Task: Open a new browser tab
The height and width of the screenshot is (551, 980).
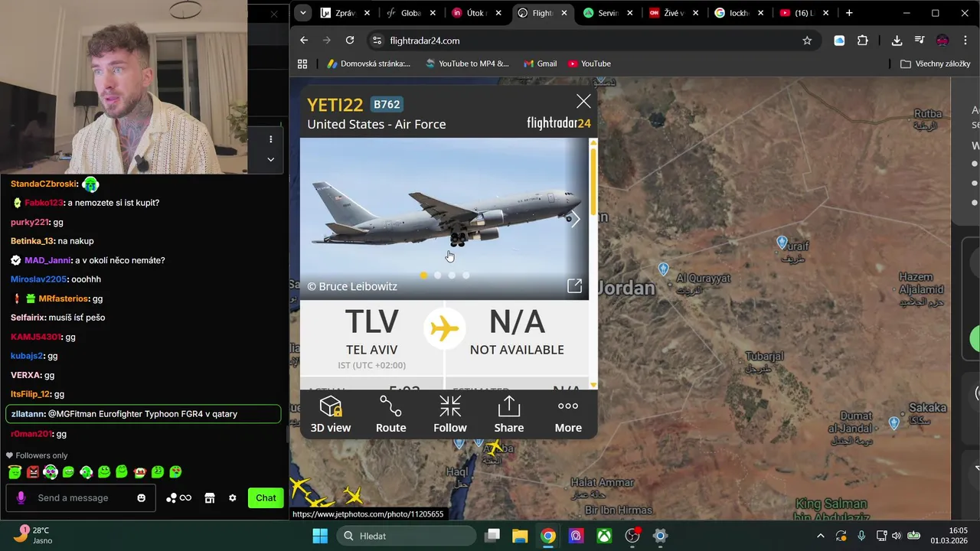Action: click(849, 13)
